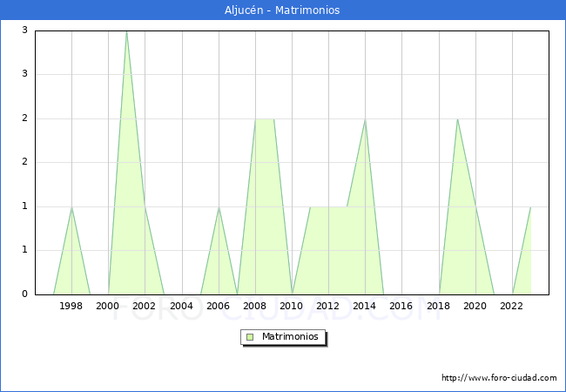
Task: Click the 2000 x-axis label
Action: point(108,306)
